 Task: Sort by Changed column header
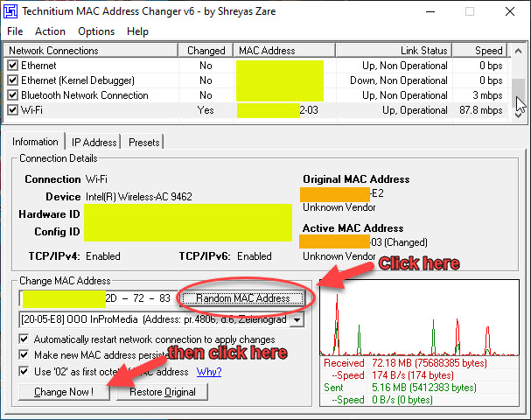[206, 51]
